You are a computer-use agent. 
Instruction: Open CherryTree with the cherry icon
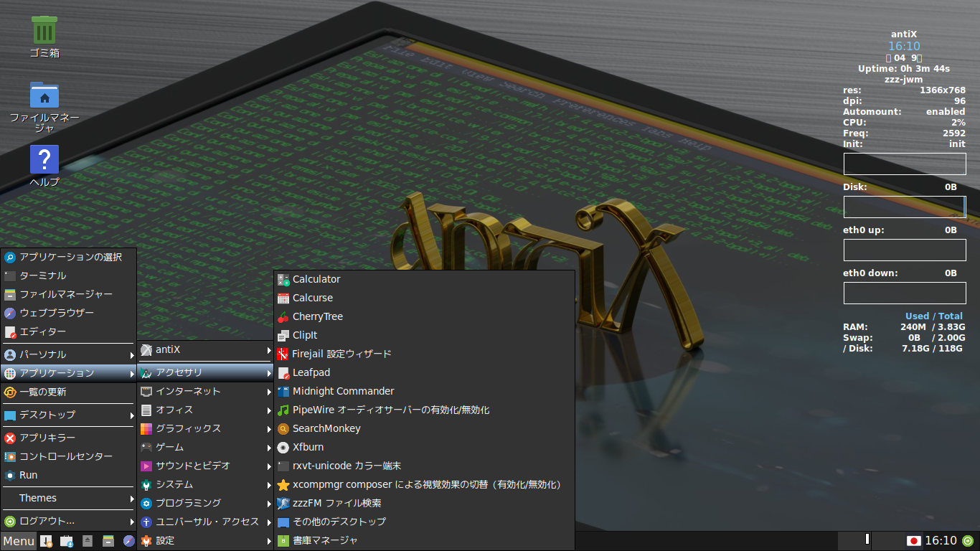tap(424, 316)
